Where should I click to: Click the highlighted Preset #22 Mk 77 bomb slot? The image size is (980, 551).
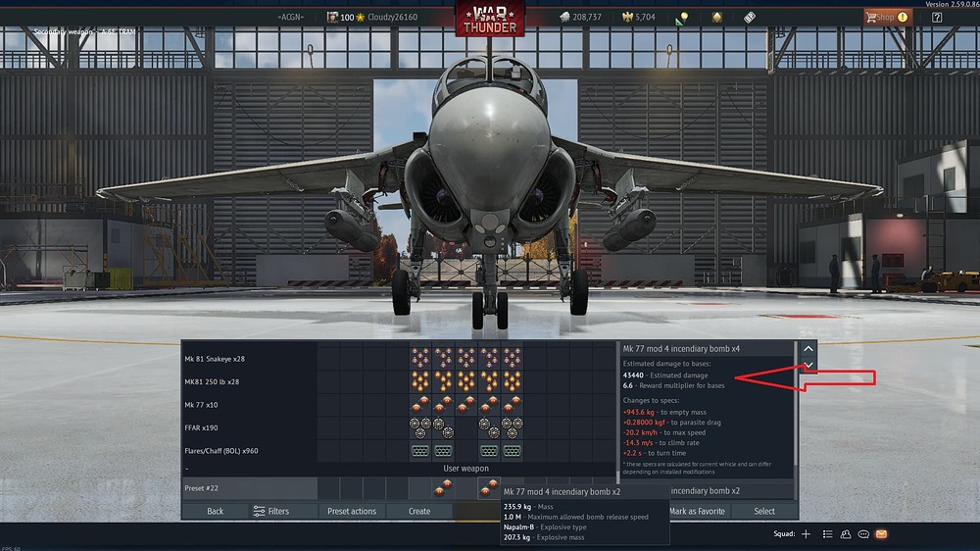(x=489, y=488)
